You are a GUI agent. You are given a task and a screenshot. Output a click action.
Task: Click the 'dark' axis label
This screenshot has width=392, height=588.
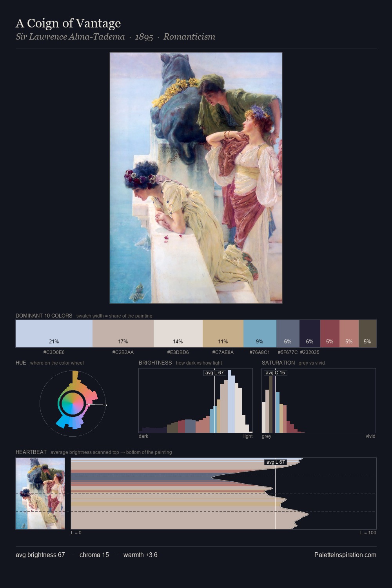(x=143, y=436)
